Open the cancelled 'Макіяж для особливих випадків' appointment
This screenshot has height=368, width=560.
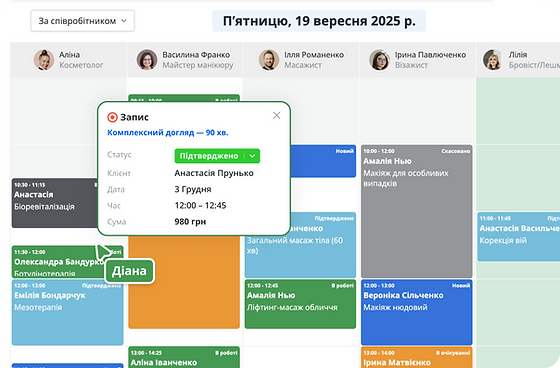pos(416,211)
